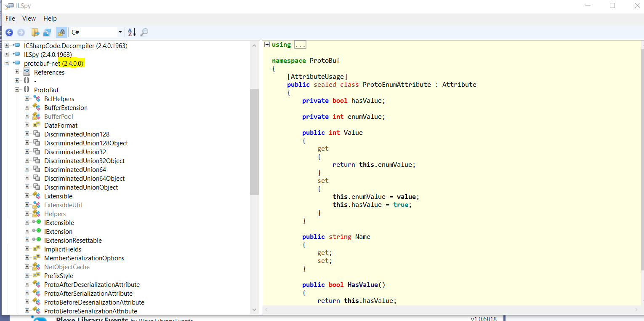Click the BclHelpers class icon
Viewport: 644px width, 321px height.
click(x=37, y=99)
